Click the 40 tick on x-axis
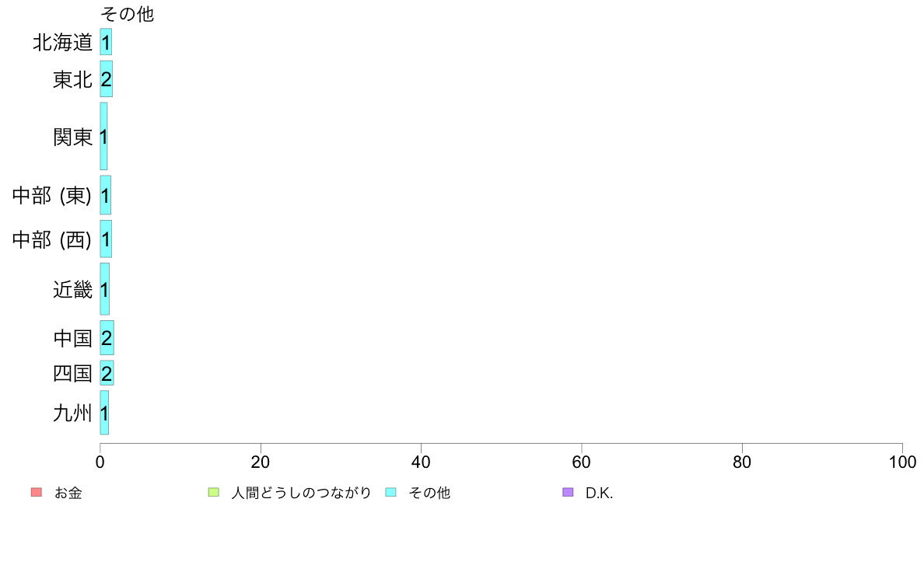924x572 pixels. tap(421, 462)
